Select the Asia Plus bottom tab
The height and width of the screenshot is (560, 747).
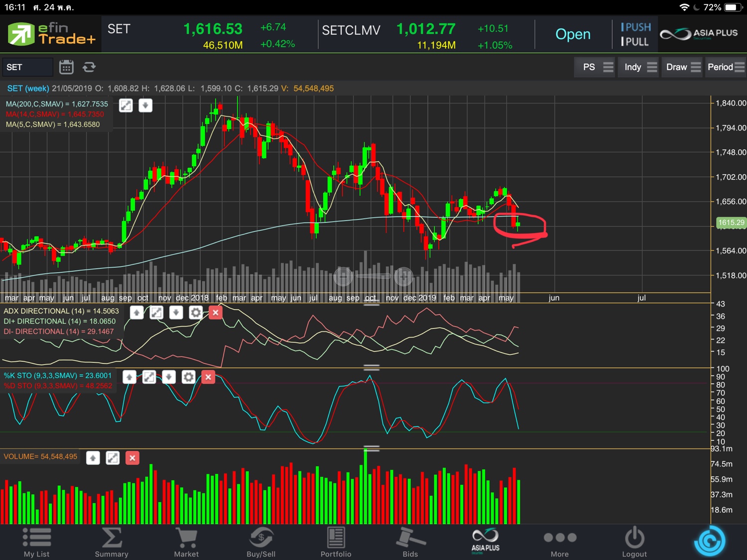[486, 541]
